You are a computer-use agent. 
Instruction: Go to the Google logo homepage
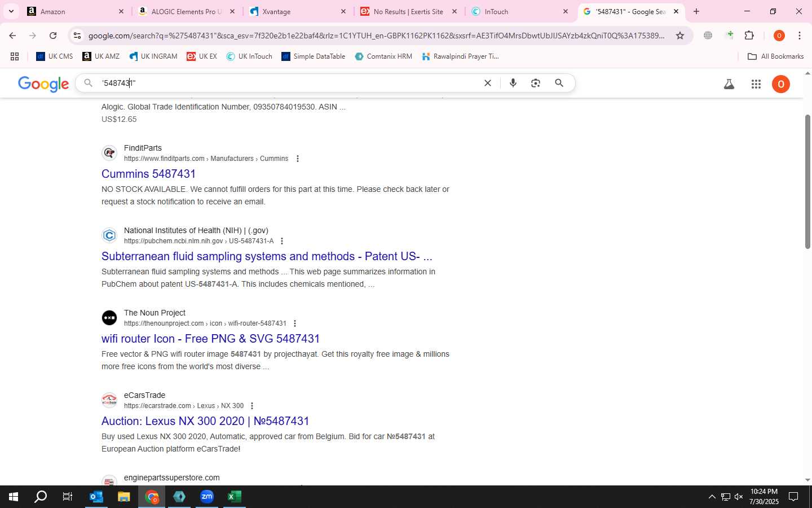tap(43, 84)
